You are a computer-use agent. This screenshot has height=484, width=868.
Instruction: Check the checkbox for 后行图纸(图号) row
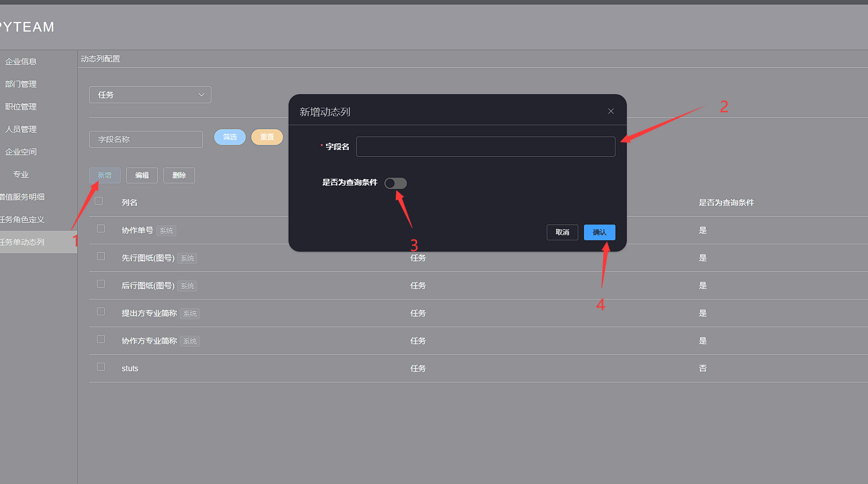point(101,284)
